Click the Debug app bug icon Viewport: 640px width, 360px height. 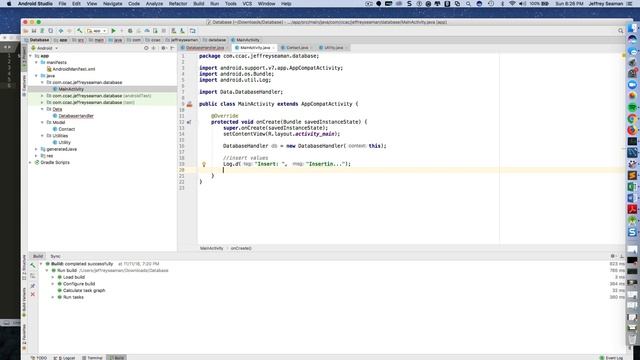130,31
